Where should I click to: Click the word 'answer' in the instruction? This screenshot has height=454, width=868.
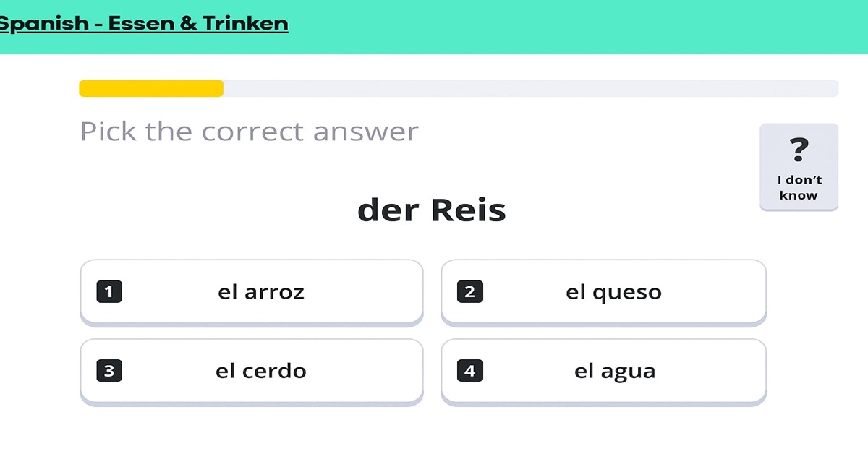[x=366, y=132]
